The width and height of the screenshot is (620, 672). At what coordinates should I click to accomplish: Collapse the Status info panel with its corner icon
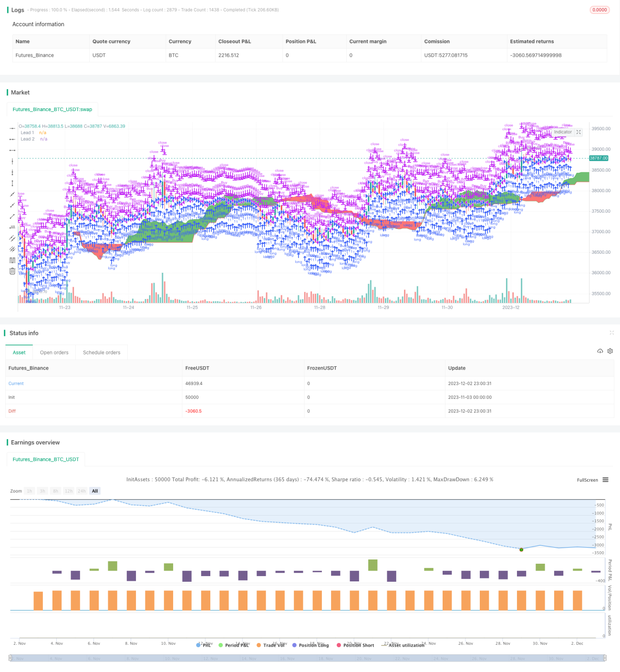coord(611,333)
